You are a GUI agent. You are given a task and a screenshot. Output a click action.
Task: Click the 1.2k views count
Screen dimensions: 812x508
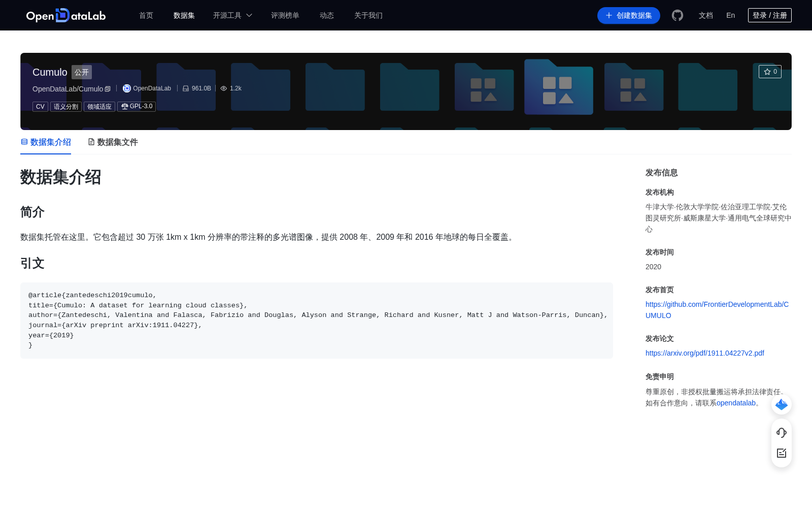coord(235,88)
